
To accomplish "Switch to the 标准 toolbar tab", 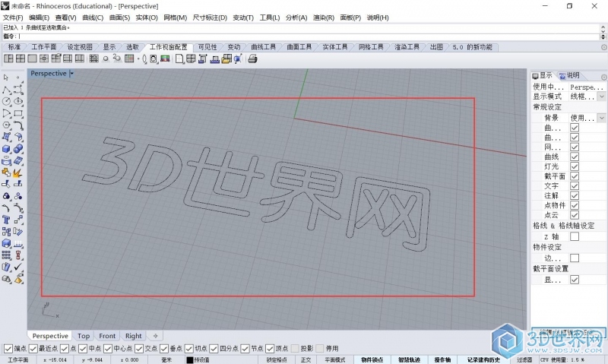I will [14, 47].
